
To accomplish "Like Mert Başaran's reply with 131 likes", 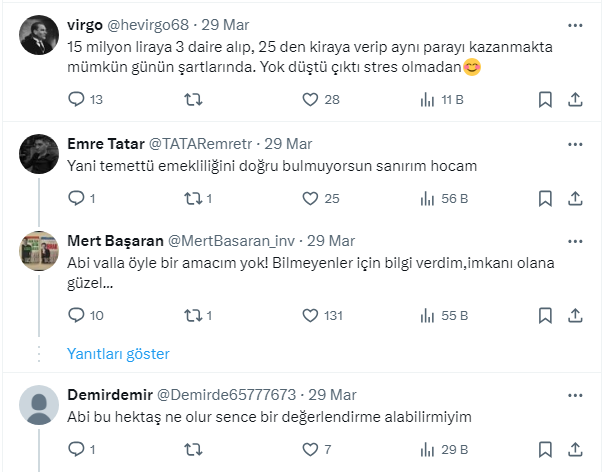I will [x=310, y=315].
